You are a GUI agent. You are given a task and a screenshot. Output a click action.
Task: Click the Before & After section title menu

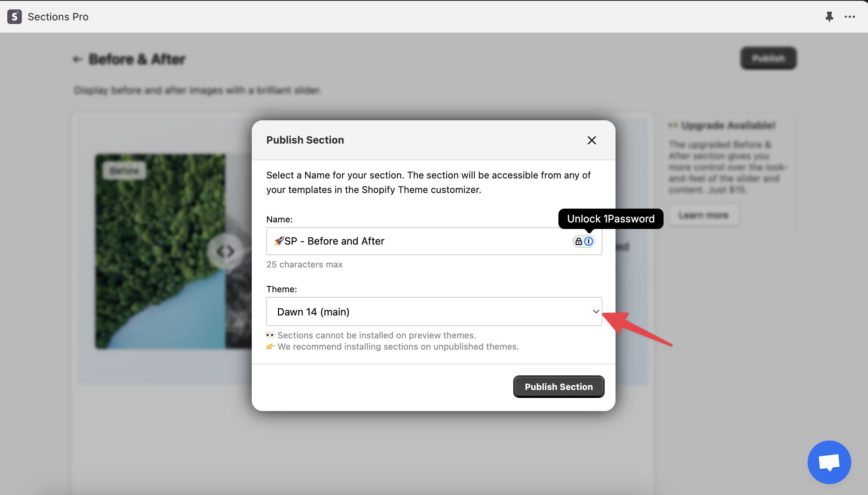(138, 59)
